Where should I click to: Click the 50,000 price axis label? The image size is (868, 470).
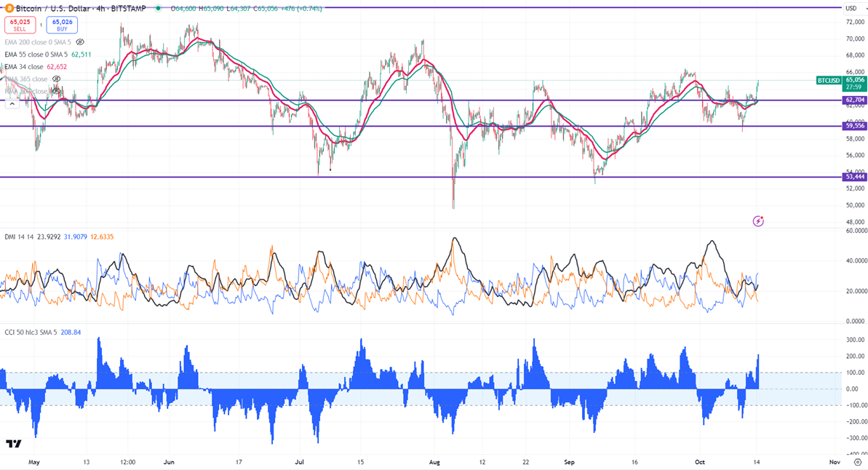pyautogui.click(x=856, y=205)
